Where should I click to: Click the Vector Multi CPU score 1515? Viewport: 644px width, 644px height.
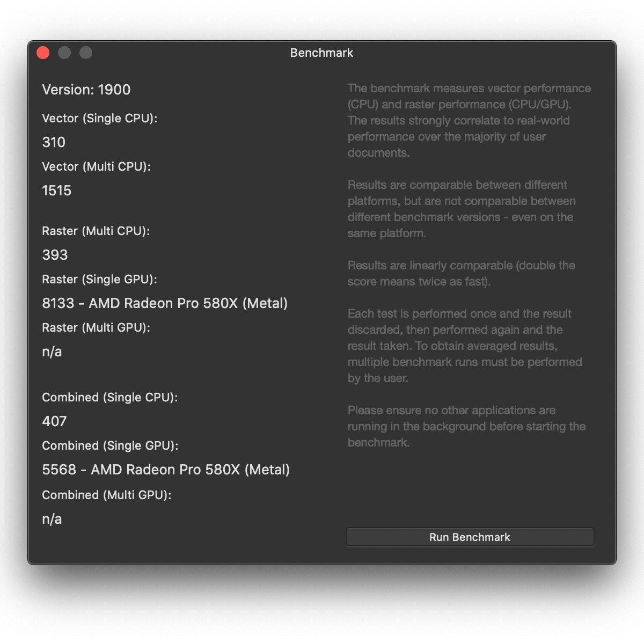pos(57,191)
